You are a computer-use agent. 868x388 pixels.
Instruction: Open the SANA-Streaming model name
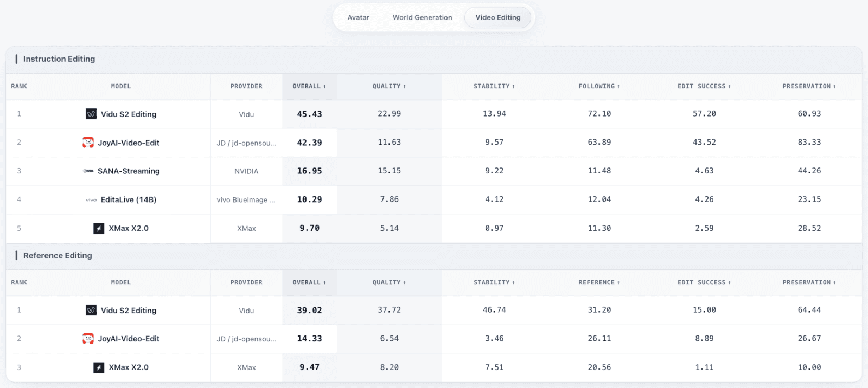pos(129,171)
